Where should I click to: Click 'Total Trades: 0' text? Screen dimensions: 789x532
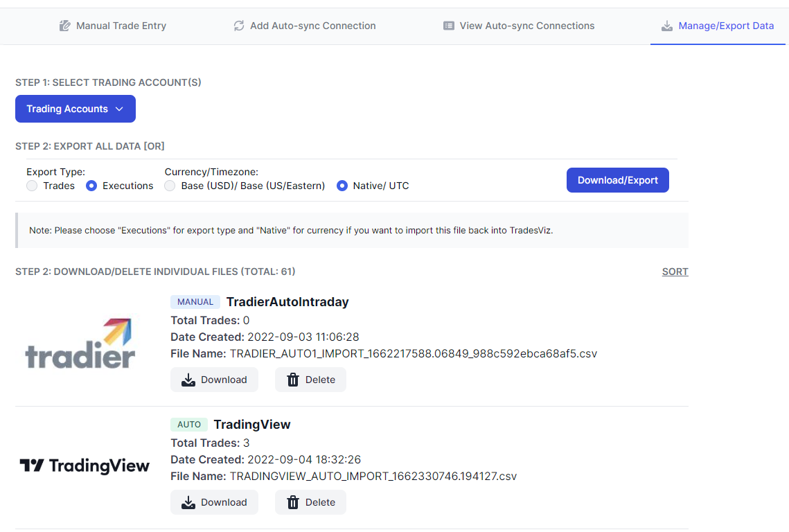[210, 320]
